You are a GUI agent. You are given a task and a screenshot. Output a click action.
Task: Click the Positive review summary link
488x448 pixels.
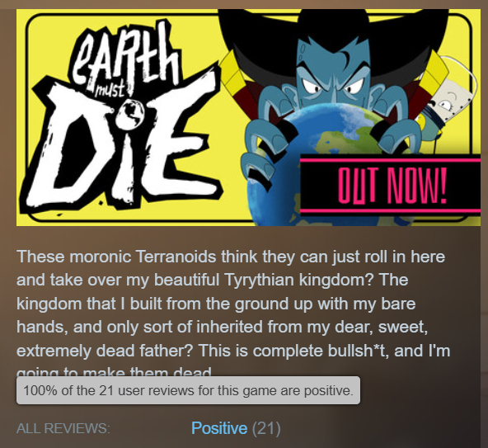click(219, 428)
